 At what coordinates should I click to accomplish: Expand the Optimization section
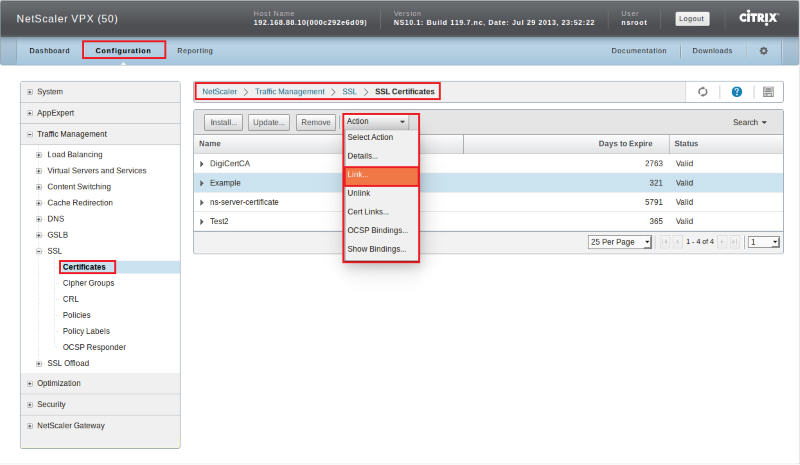pos(30,383)
